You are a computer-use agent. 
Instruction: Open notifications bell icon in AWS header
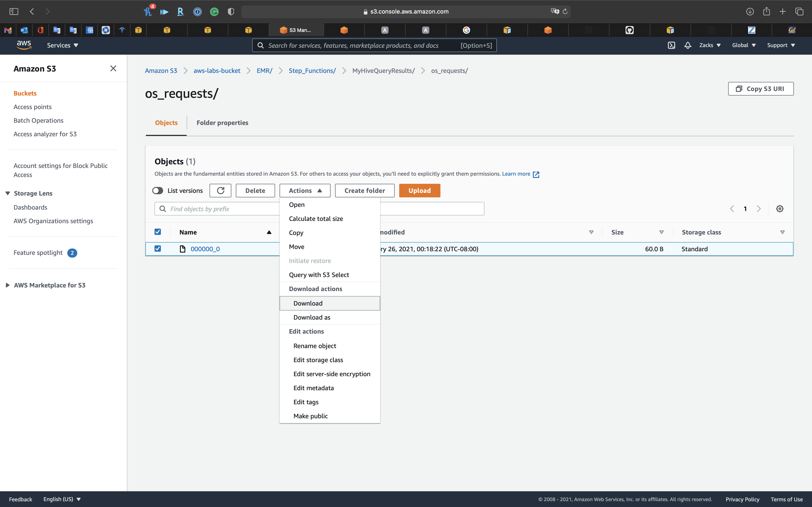(688, 45)
